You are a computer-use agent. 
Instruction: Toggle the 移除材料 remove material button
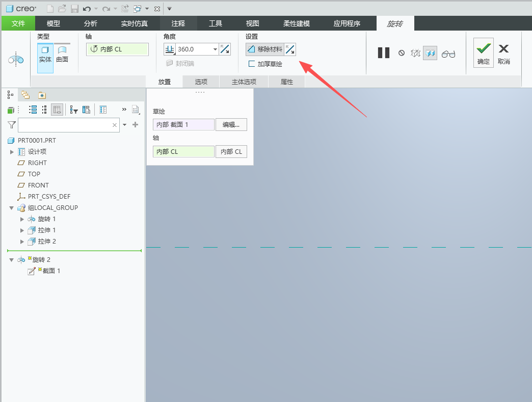coord(265,49)
